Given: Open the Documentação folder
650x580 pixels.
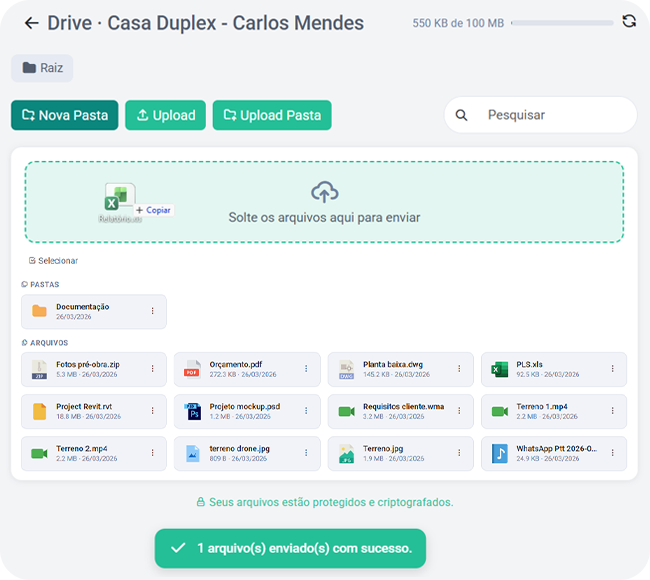Looking at the screenshot, I should point(94,311).
